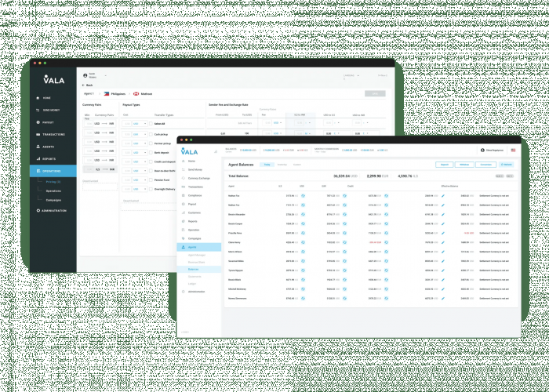Open Transactions in the front window sidebar
The width and height of the screenshot is (549, 392).
pyautogui.click(x=193, y=187)
